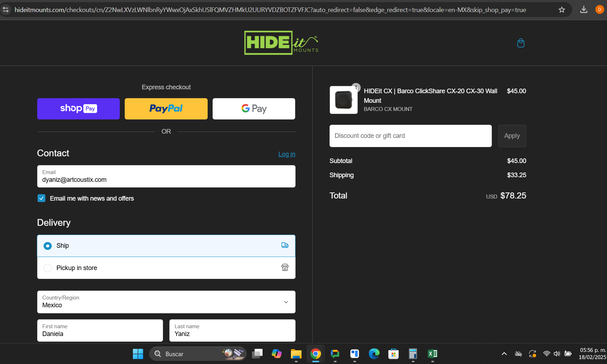
Task: Open the Windows Update tray icon
Action: pos(533,354)
